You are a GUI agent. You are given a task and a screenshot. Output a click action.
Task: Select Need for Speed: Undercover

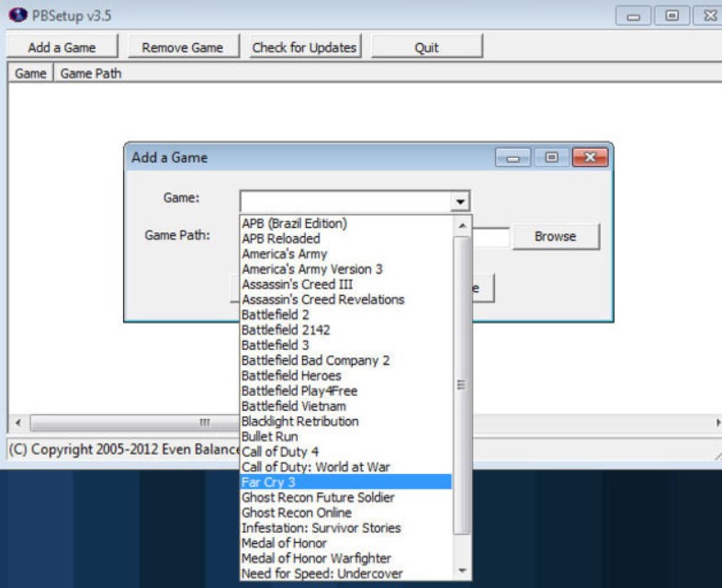[x=345, y=572]
